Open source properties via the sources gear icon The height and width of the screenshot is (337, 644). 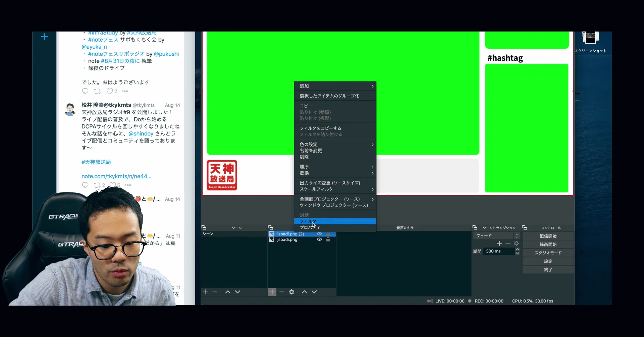click(291, 292)
